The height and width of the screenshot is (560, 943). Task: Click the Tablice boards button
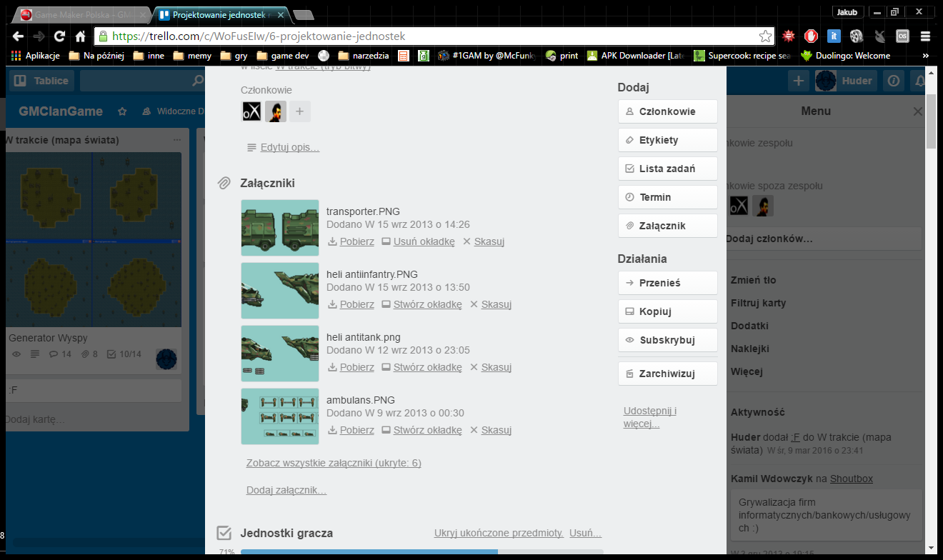coord(42,81)
